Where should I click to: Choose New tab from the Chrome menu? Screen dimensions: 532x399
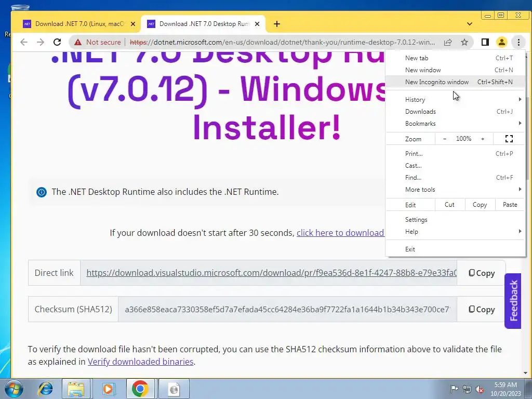tap(455, 58)
